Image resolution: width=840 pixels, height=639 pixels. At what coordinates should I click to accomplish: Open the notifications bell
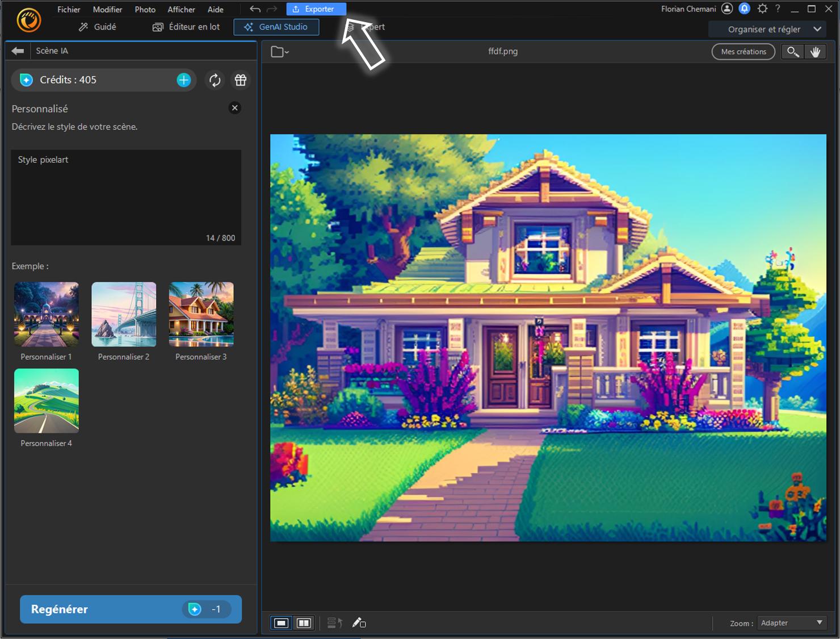click(745, 9)
